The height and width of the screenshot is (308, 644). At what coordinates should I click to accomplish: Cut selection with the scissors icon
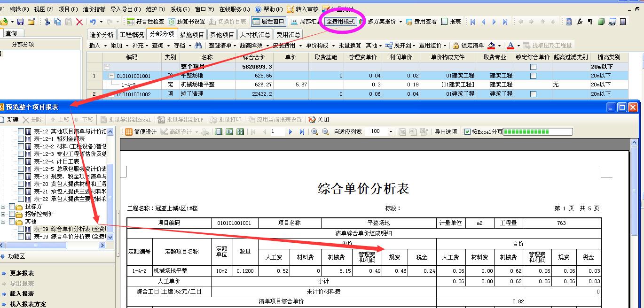click(x=47, y=22)
